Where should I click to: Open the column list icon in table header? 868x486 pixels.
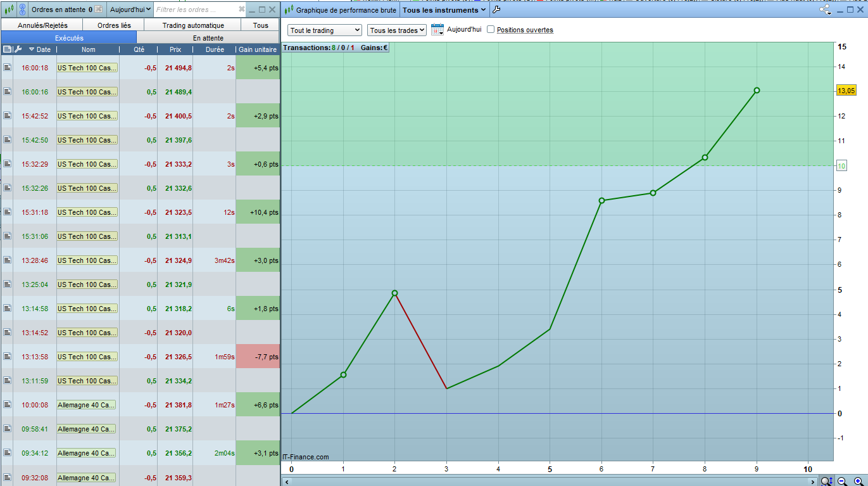[x=7, y=49]
